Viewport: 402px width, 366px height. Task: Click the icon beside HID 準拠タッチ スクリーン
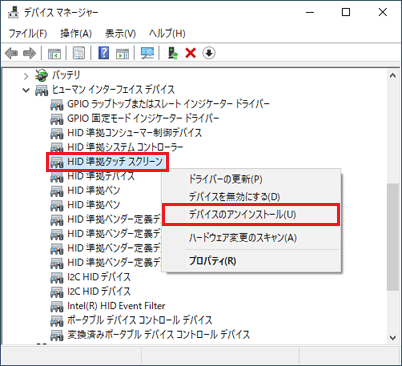[57, 162]
